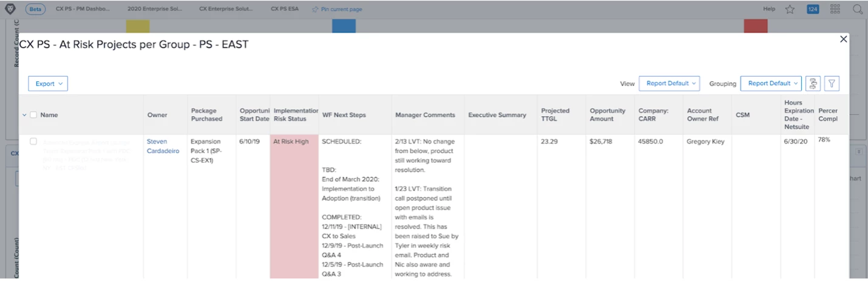Image resolution: width=868 pixels, height=282 pixels.
Task: Click the $26,718 opportunity amount
Action: (x=602, y=142)
